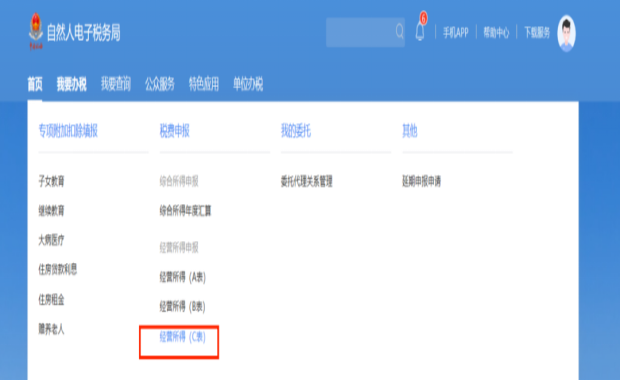Click the 经营所得申报 subheading
This screenshot has height=381, width=620.
point(179,248)
